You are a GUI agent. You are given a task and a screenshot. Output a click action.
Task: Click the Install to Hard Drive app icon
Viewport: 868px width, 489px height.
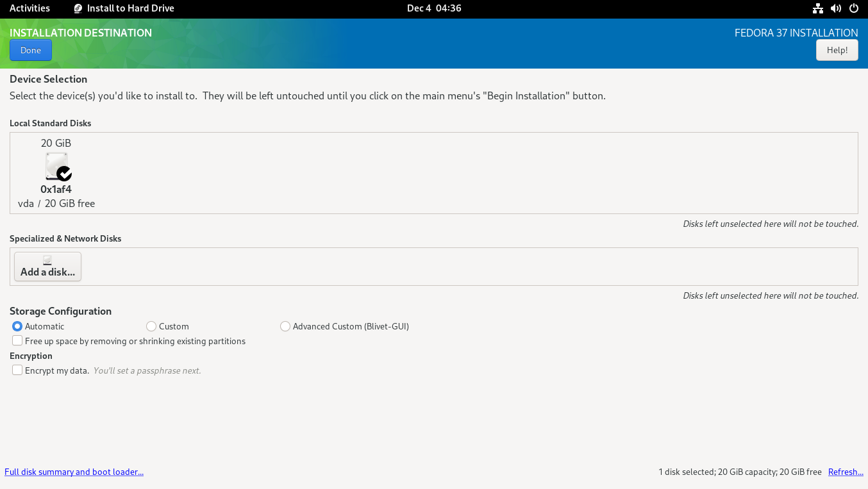tap(78, 8)
